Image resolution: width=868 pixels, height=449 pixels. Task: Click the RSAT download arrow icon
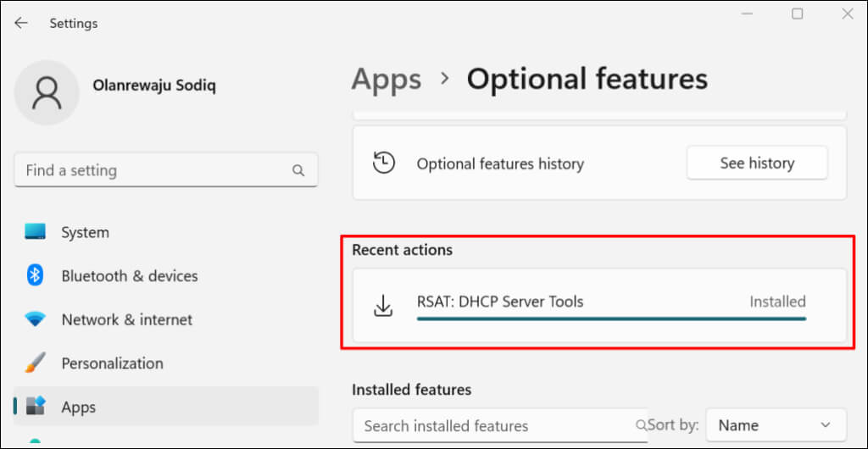(383, 306)
